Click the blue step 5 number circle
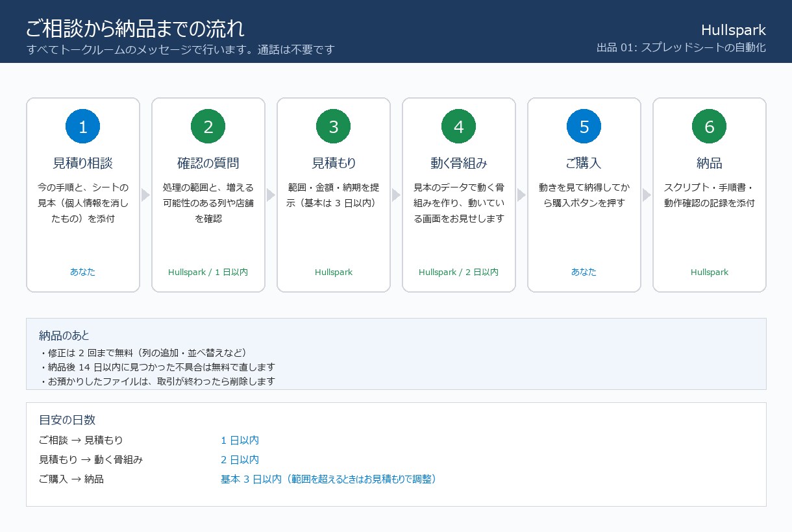This screenshot has height=532, width=792. click(584, 127)
